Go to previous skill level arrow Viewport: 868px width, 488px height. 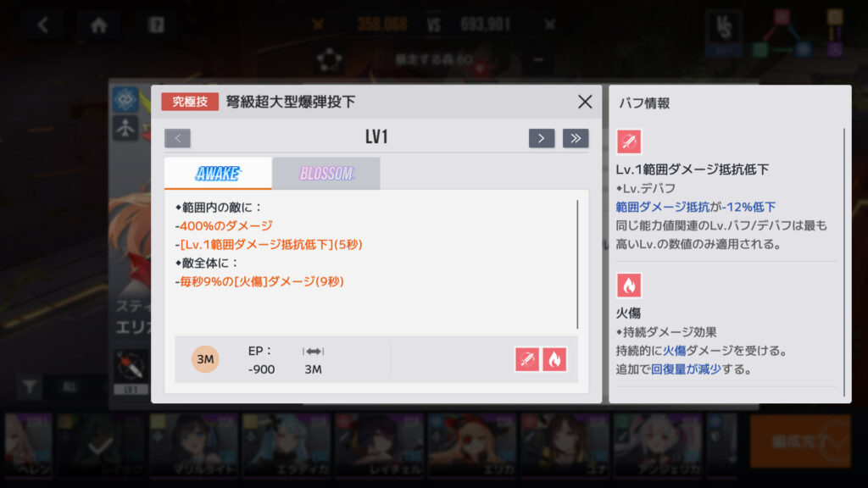point(178,138)
